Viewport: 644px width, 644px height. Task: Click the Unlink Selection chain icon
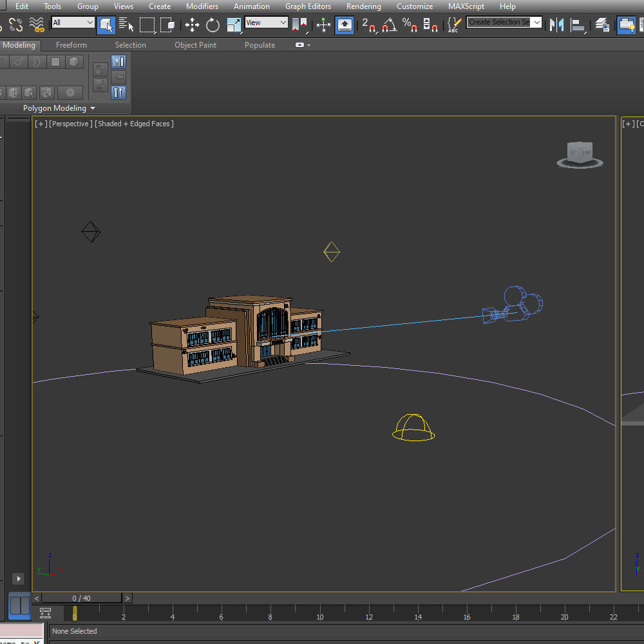15,24
